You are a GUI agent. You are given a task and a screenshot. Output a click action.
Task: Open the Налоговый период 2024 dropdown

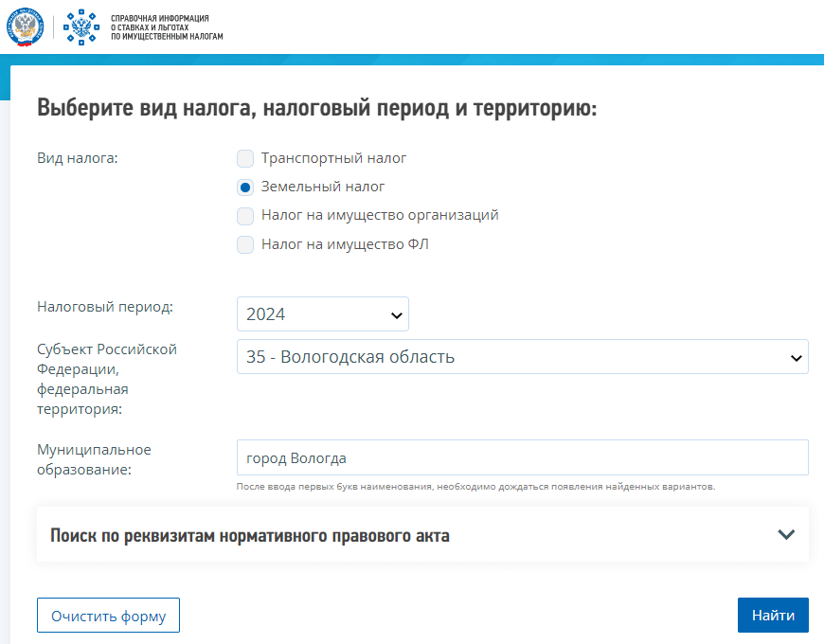click(x=323, y=314)
